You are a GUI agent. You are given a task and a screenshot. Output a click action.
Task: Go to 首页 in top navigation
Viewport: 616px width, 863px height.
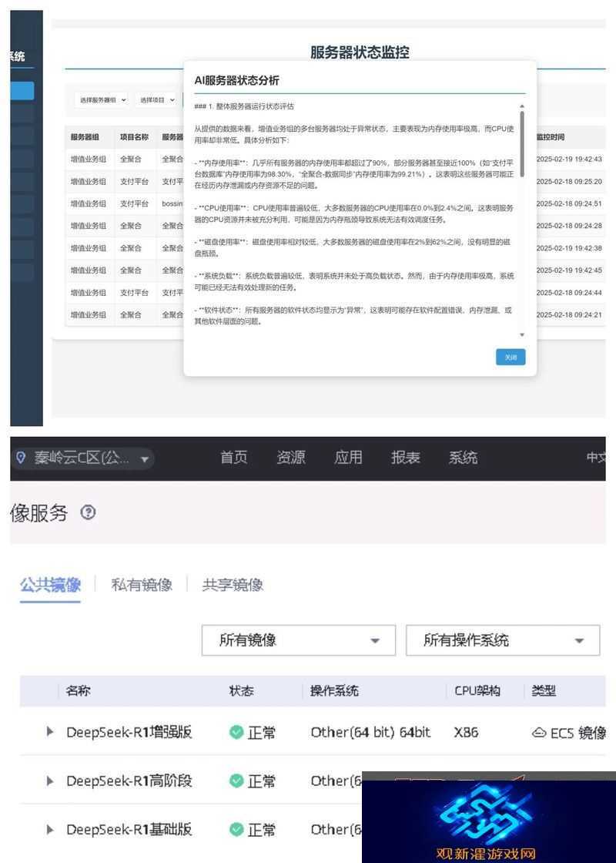(x=234, y=458)
